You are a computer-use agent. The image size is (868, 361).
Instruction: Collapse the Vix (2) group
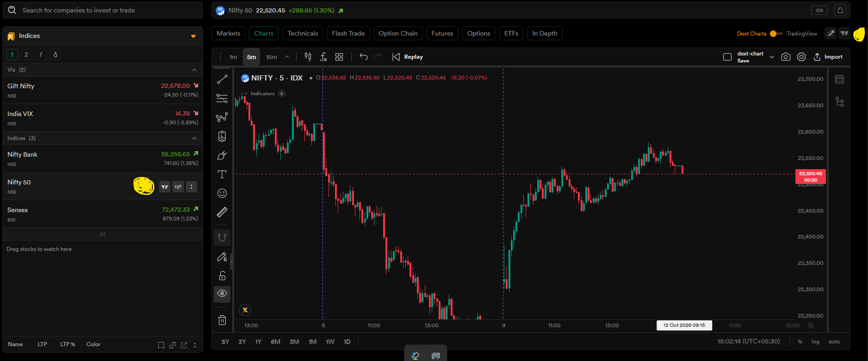194,70
